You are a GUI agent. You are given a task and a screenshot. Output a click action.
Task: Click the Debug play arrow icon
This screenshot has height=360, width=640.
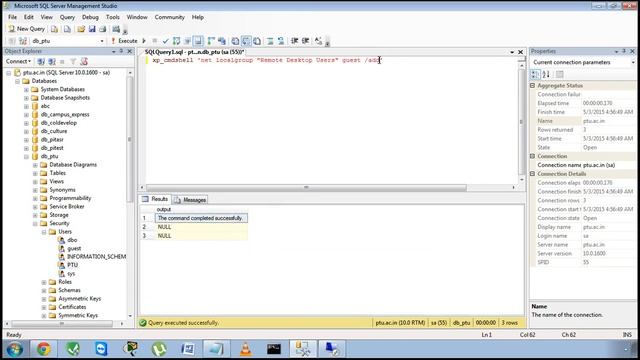pos(144,41)
